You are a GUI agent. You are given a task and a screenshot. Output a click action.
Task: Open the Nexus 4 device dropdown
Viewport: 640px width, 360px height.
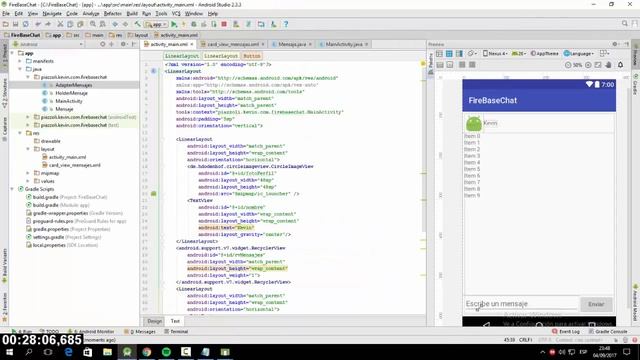click(x=495, y=53)
